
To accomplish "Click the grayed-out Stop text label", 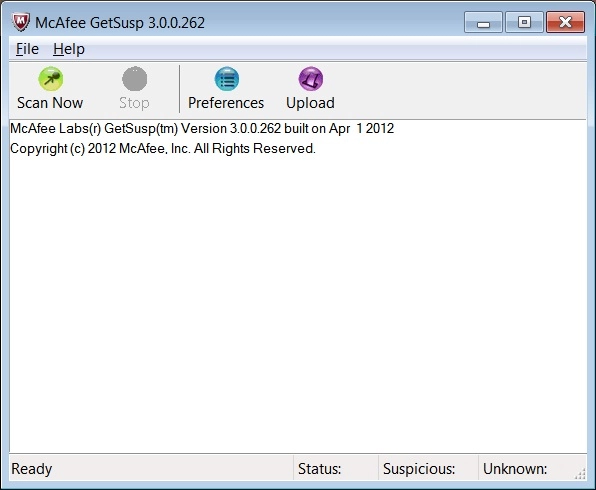I will (134, 103).
